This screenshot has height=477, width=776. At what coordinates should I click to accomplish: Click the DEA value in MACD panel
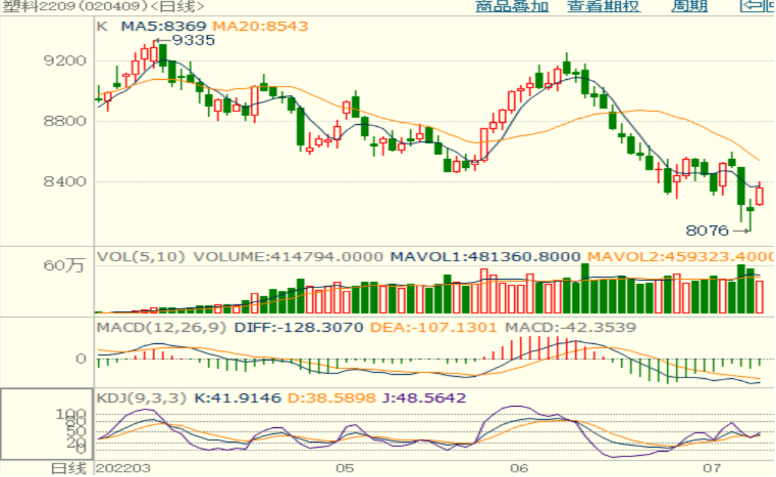447,327
